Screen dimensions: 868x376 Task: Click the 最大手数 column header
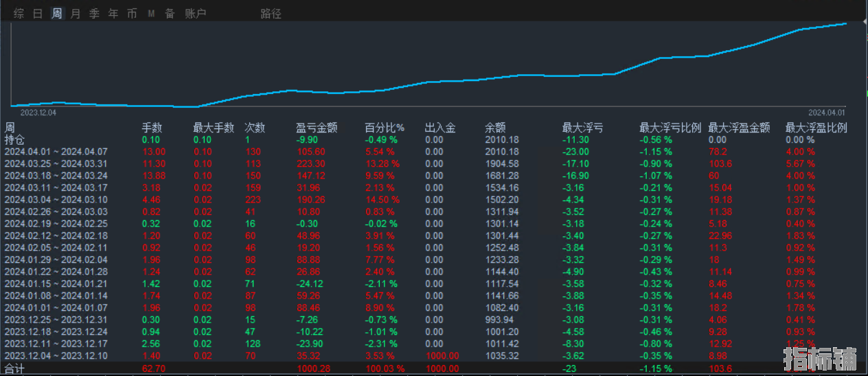point(214,128)
